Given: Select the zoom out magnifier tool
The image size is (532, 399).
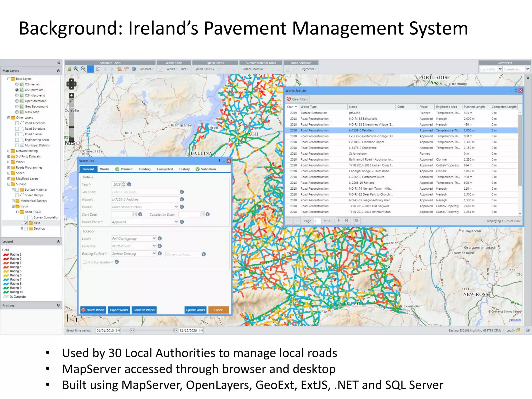Looking at the screenshot, I should click(x=83, y=69).
